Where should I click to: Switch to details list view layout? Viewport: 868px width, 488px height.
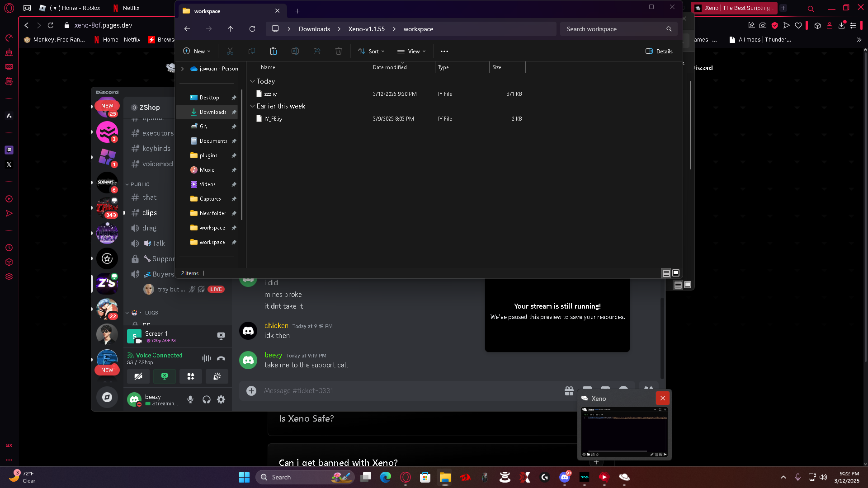click(666, 273)
